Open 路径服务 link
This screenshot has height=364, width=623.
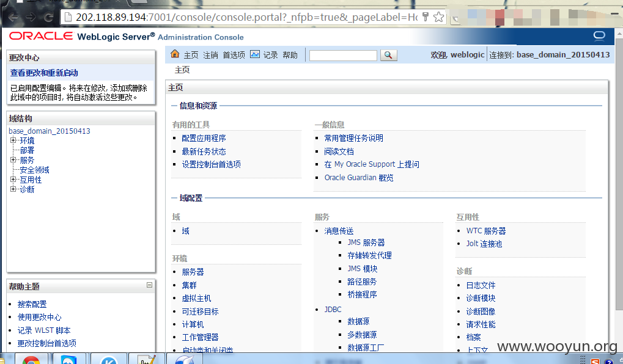tap(362, 282)
